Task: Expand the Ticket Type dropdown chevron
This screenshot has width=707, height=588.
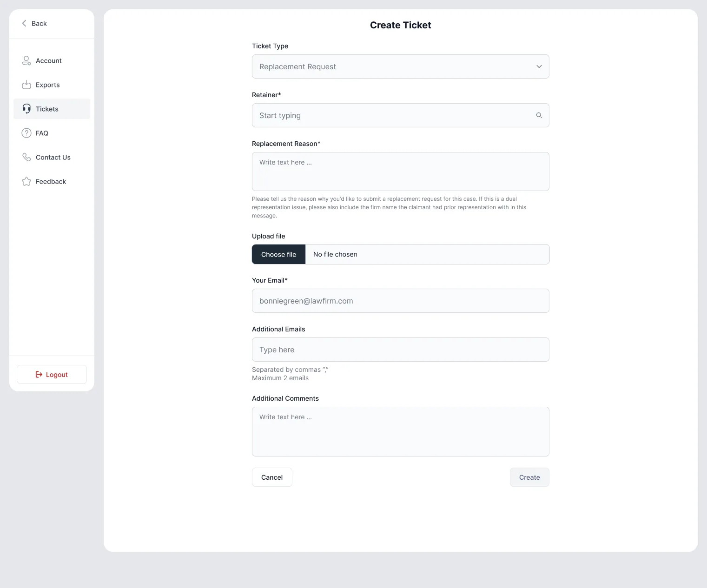Action: pos(539,66)
